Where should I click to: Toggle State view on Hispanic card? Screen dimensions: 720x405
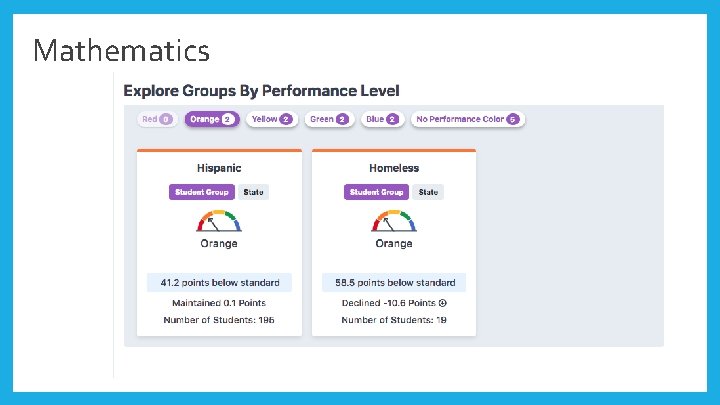[253, 192]
